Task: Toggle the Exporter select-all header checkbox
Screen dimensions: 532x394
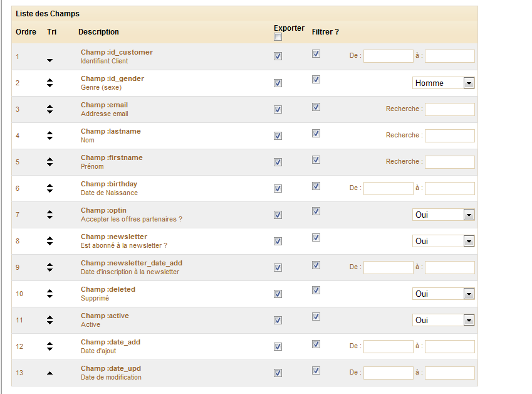Action: [x=278, y=37]
